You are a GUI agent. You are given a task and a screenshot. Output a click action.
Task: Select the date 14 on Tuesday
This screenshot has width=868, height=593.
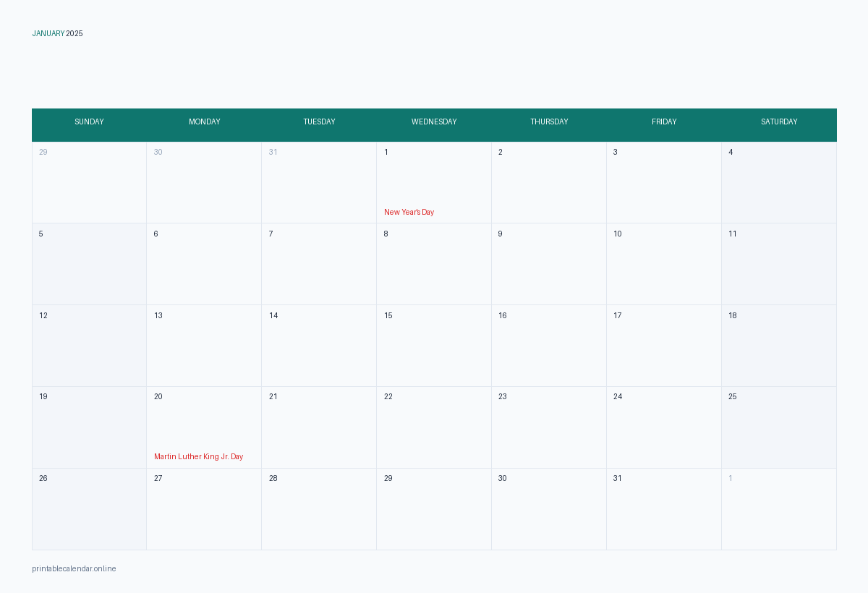319,346
